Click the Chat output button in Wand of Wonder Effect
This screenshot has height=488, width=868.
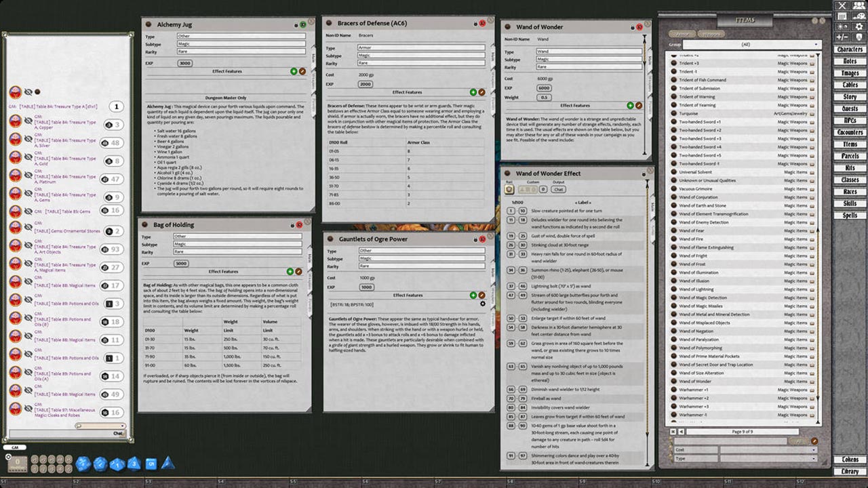[x=558, y=189]
